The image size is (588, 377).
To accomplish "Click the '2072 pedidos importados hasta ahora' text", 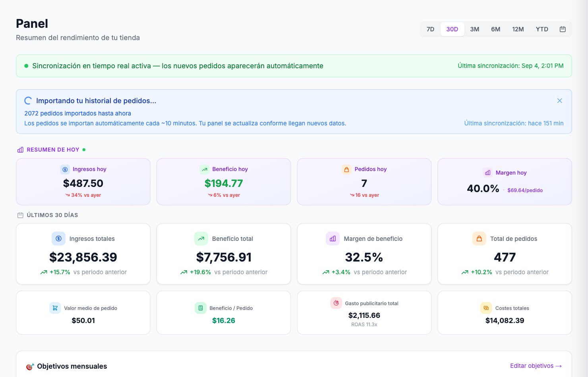I will (77, 113).
